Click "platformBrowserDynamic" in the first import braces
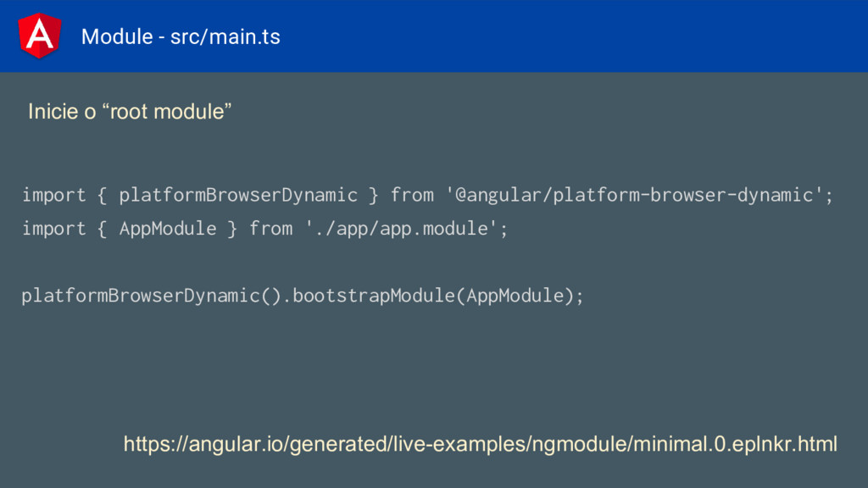868x488 pixels. [x=238, y=196]
